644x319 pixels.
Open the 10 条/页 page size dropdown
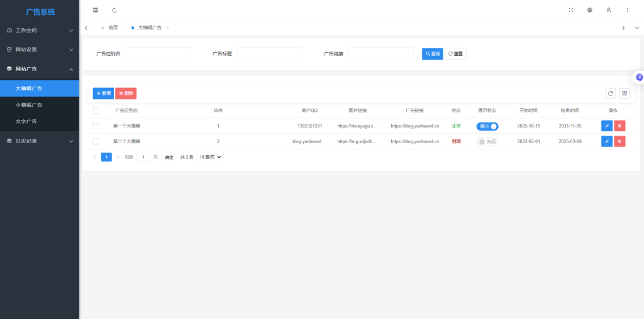pyautogui.click(x=210, y=157)
